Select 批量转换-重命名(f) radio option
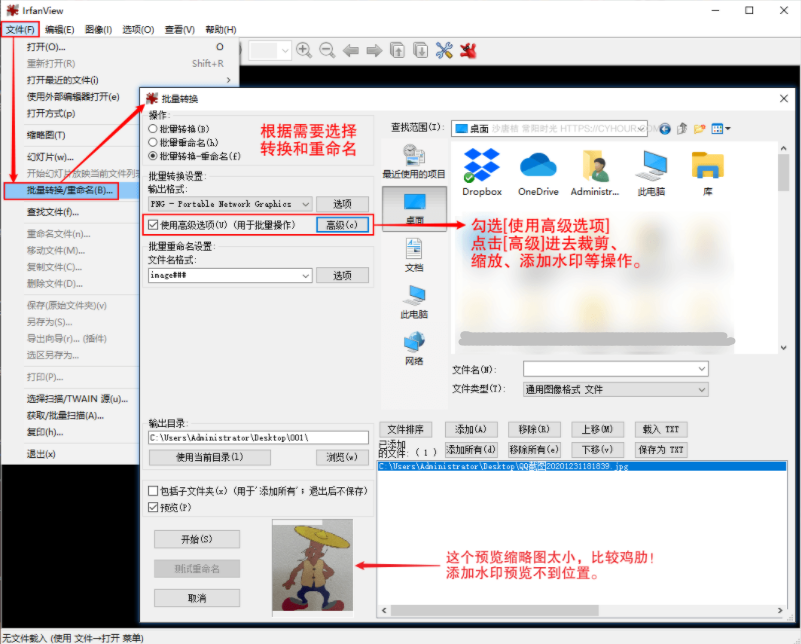 click(194, 156)
